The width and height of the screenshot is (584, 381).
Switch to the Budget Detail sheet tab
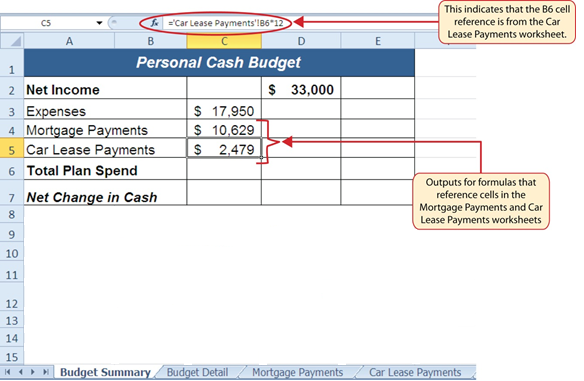coord(197,372)
